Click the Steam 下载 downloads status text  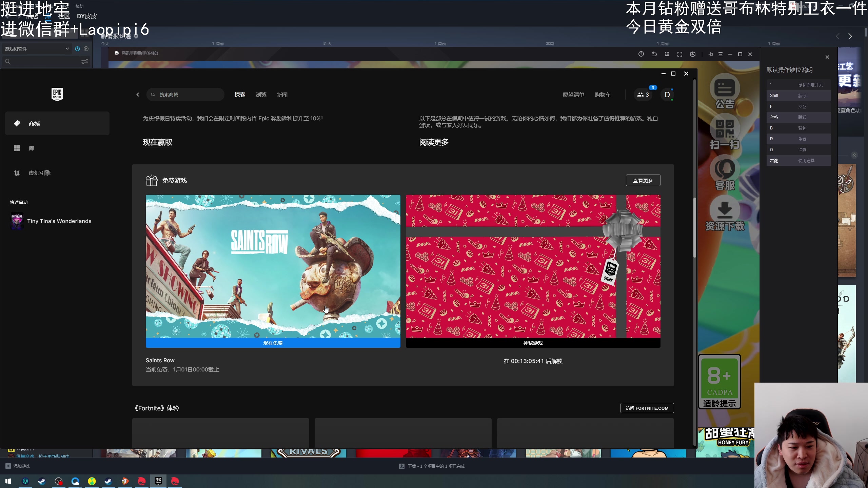click(x=436, y=466)
